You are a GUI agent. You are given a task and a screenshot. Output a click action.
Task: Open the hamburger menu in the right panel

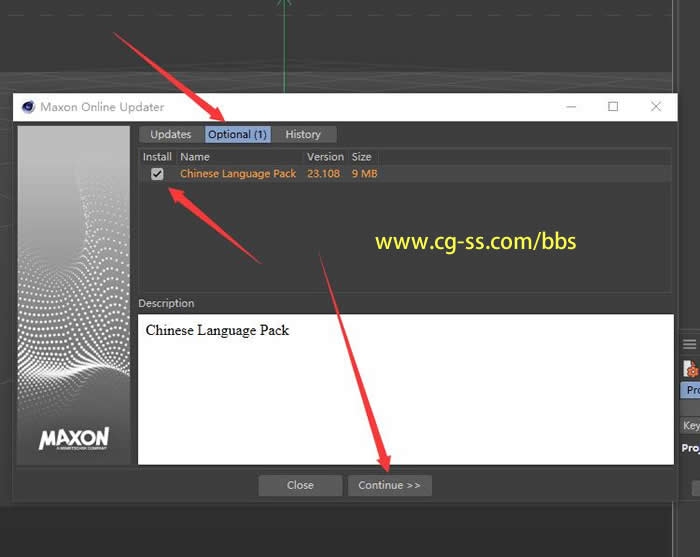[x=689, y=344]
